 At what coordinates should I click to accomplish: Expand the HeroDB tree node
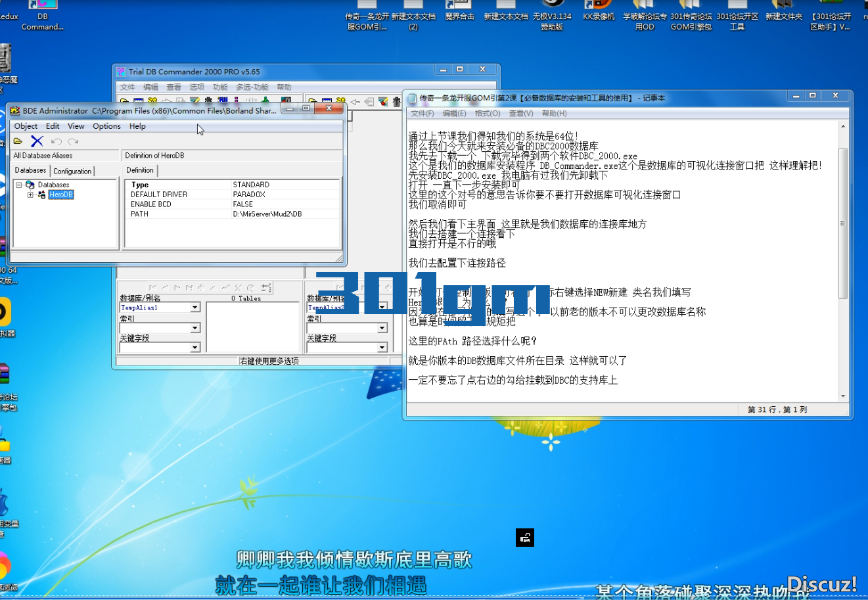pos(30,195)
